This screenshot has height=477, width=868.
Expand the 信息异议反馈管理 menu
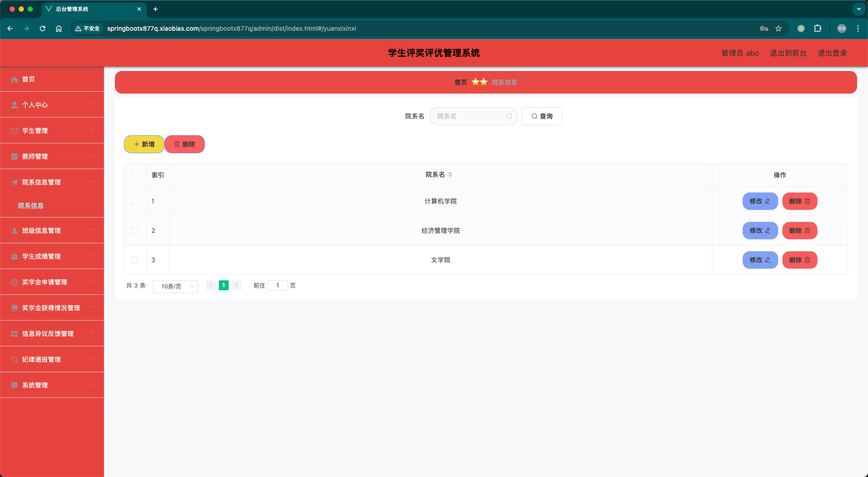coord(52,334)
